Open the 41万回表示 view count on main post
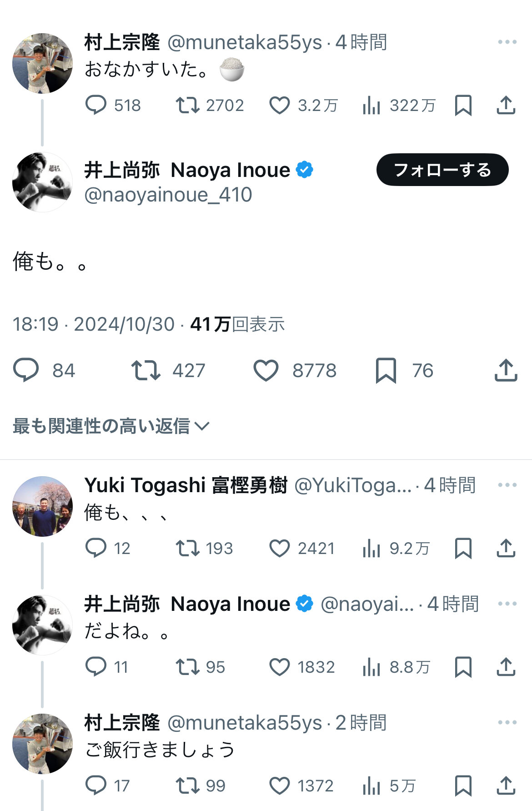The image size is (532, 811). tap(237, 324)
